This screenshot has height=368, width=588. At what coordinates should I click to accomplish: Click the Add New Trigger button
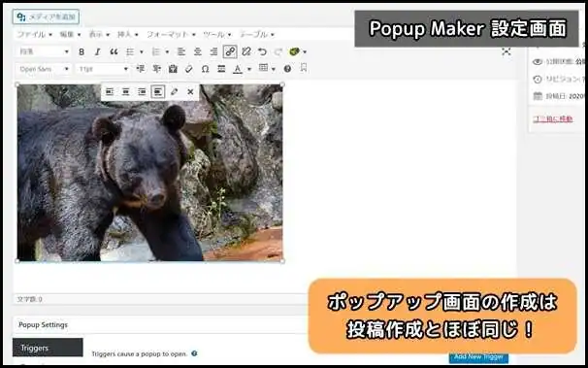click(478, 357)
